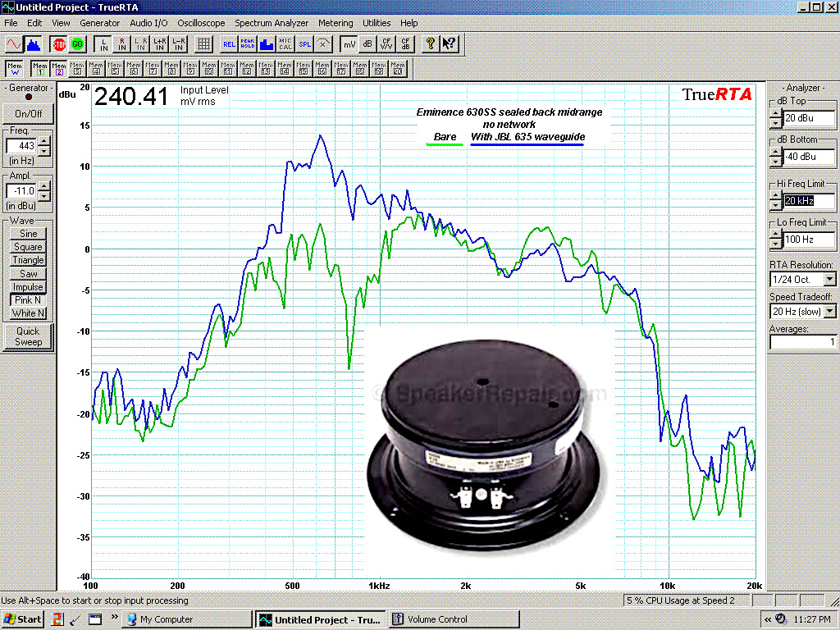This screenshot has height=630, width=840.
Task: Expand the hidden system tray icons chevron
Action: pyautogui.click(x=768, y=619)
